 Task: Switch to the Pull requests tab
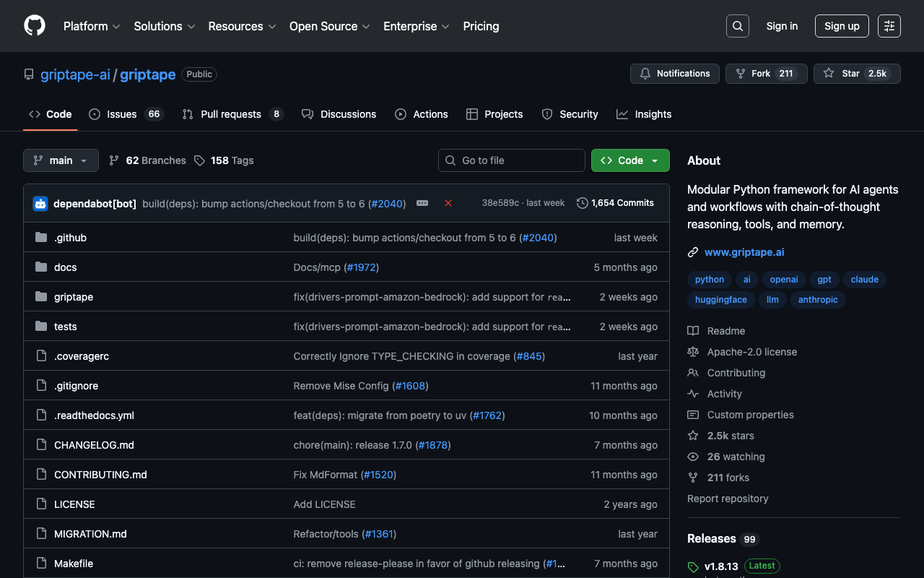click(232, 114)
